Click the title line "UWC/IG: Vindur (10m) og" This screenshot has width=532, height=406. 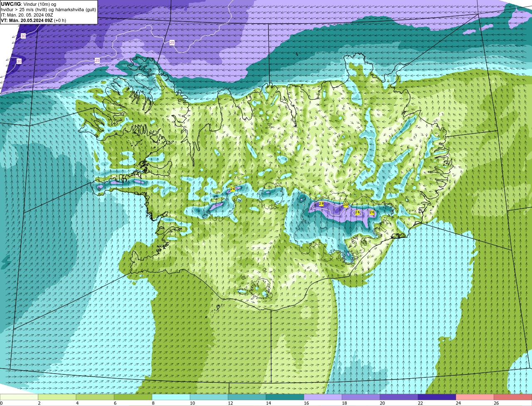coord(28,4)
